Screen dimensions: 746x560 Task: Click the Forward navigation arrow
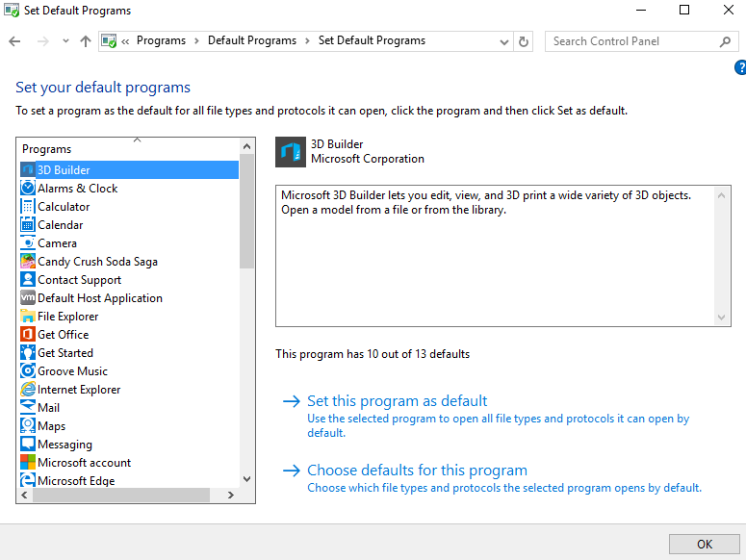click(42, 41)
